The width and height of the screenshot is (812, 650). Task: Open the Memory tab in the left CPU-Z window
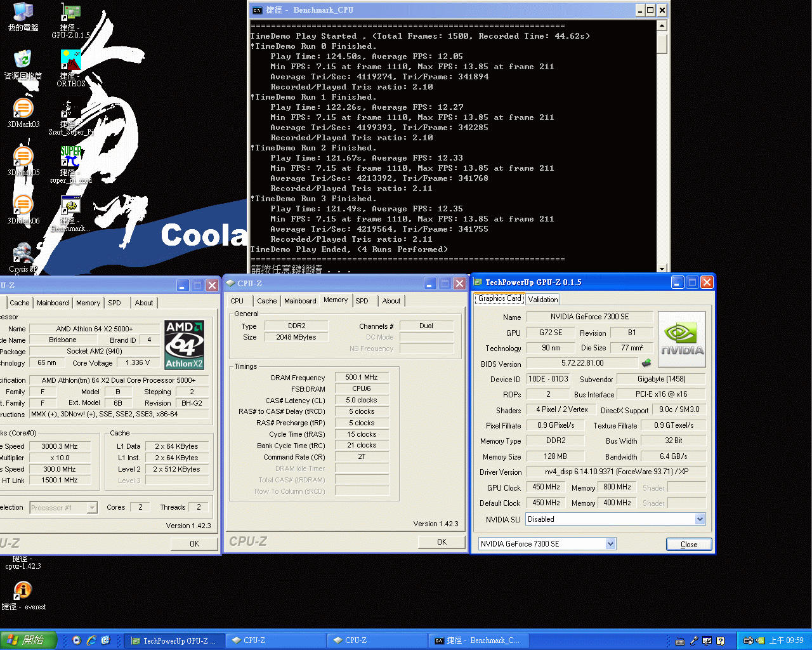(x=88, y=303)
